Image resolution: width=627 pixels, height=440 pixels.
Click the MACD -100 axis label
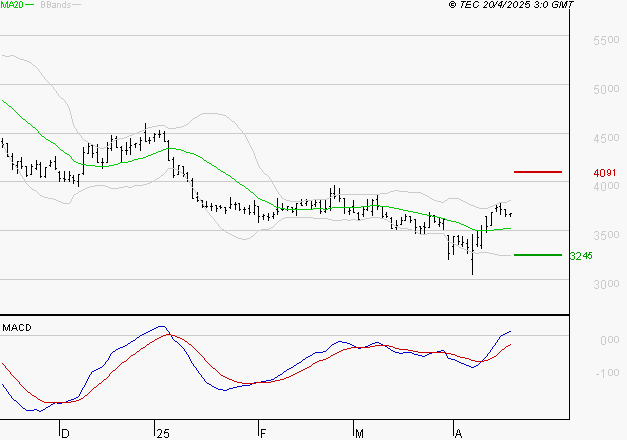click(x=607, y=374)
